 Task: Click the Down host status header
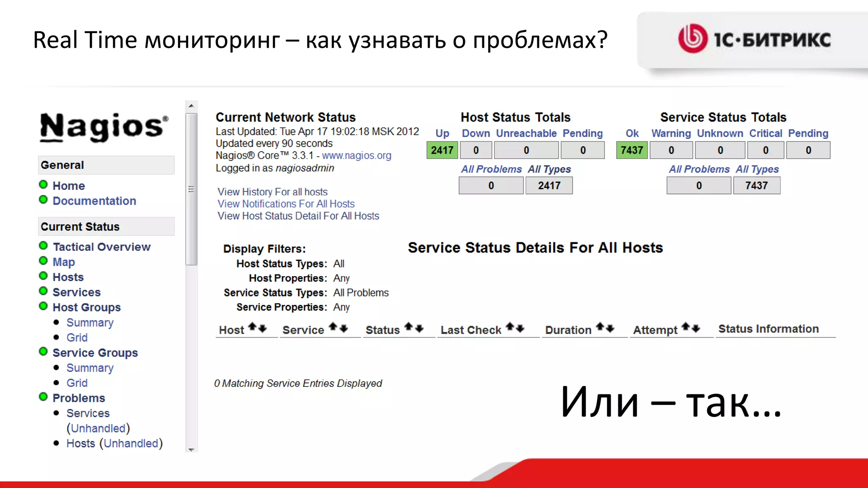(476, 133)
